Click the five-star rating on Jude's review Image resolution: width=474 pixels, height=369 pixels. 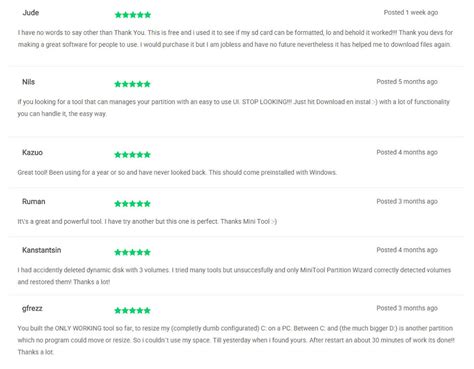[x=133, y=15]
